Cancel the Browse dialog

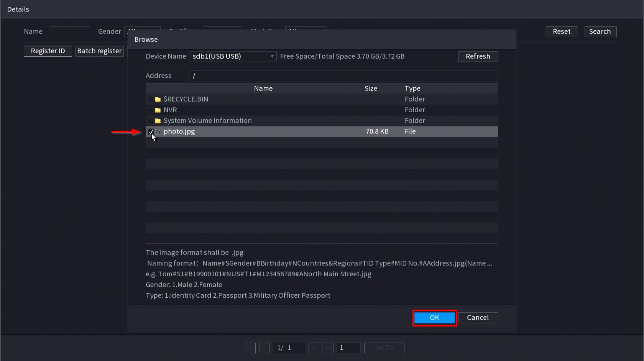(x=478, y=318)
